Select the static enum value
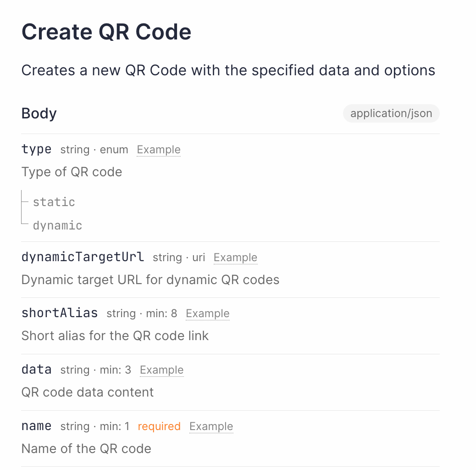This screenshot has height=470, width=476. (x=54, y=202)
